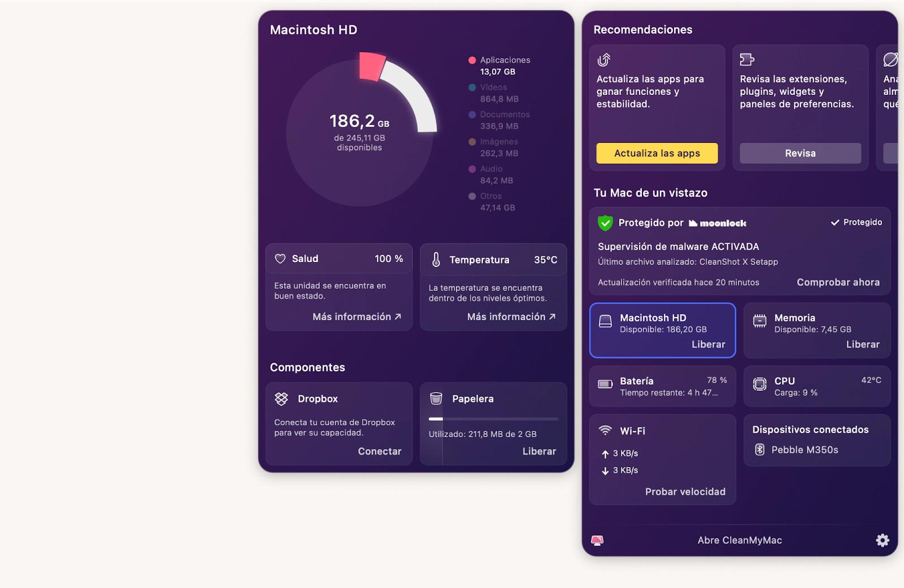Click the thermometer Temperatura icon
The height and width of the screenshot is (588, 904).
pyautogui.click(x=436, y=260)
